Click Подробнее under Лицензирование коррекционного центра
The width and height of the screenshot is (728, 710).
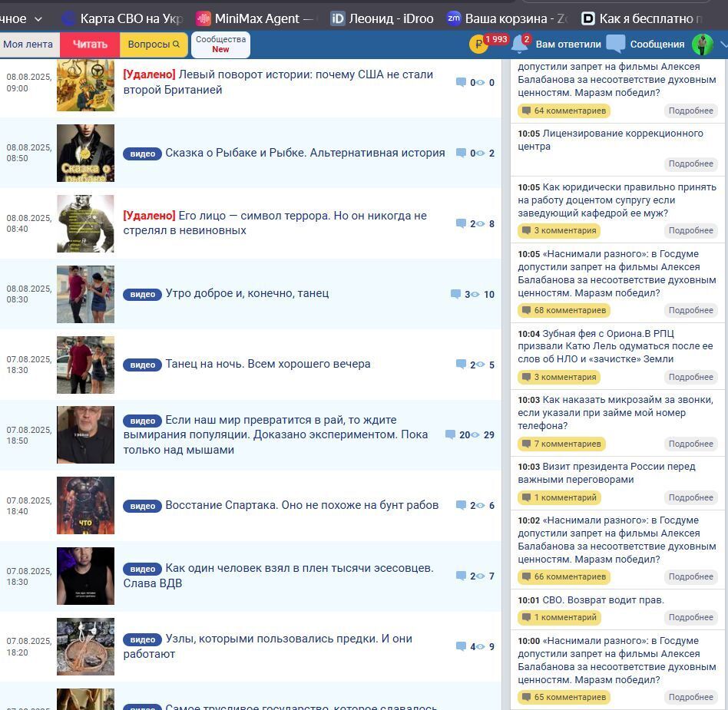point(690,163)
